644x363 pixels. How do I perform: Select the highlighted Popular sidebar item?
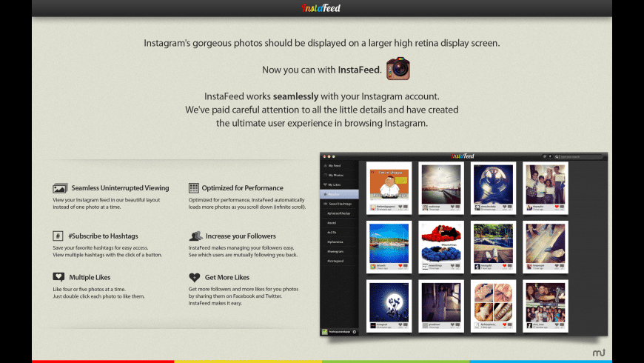coord(339,194)
